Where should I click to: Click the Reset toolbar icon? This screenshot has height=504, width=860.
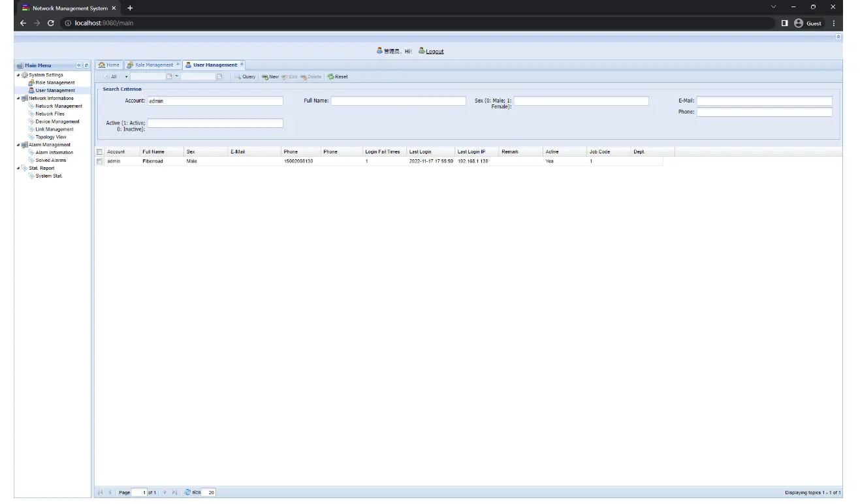(337, 76)
